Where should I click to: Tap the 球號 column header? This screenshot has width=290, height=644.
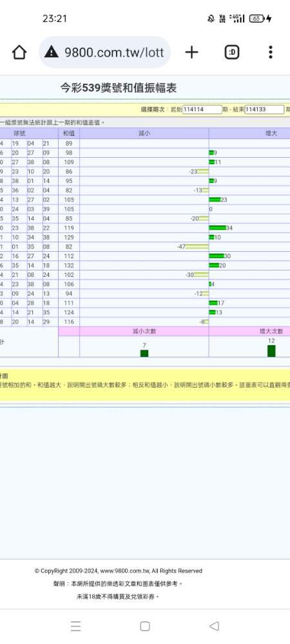pos(20,133)
